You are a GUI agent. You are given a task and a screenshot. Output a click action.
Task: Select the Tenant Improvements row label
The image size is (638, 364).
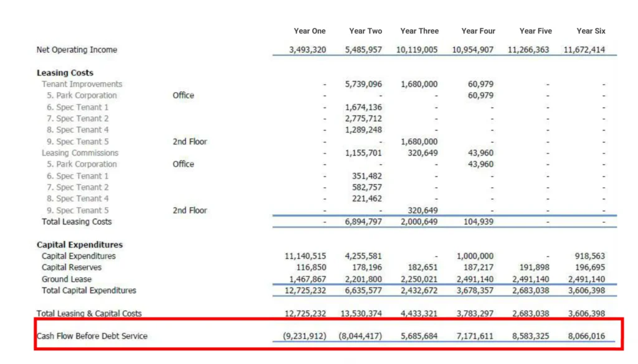[82, 84]
